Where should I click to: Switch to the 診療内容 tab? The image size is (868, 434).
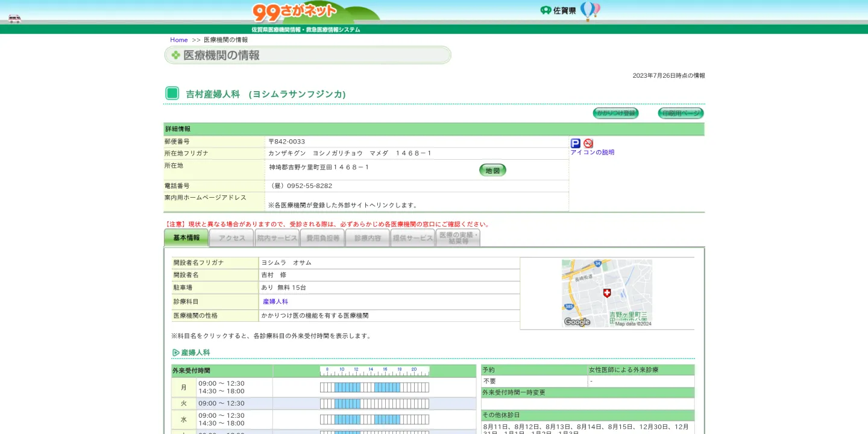(368, 238)
